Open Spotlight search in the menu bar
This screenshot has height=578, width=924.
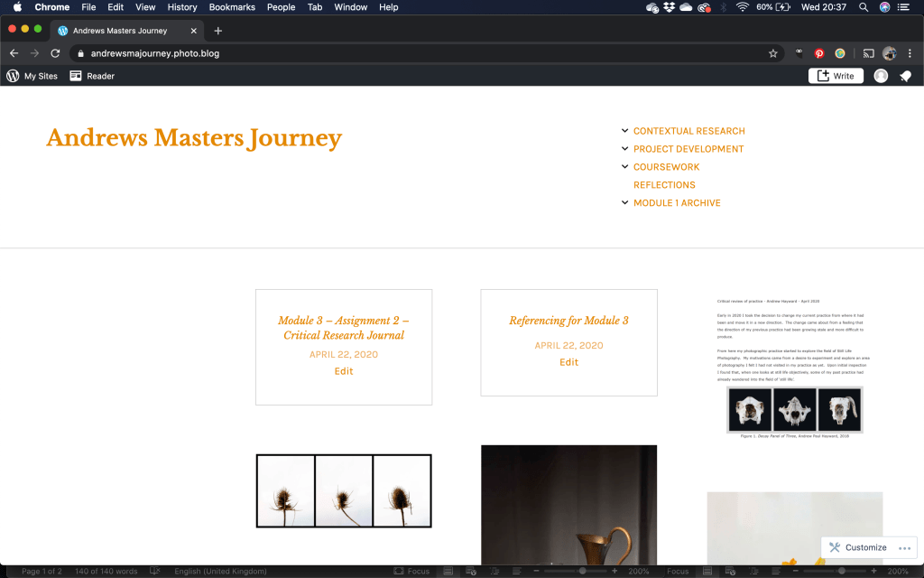point(864,7)
